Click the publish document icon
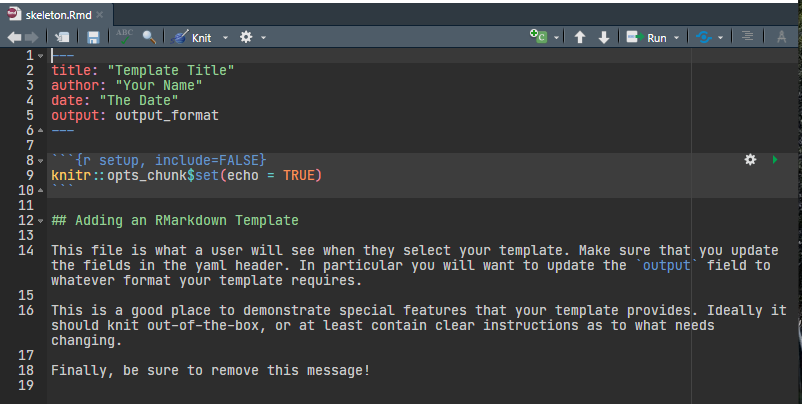This screenshot has width=802, height=404. tap(703, 37)
